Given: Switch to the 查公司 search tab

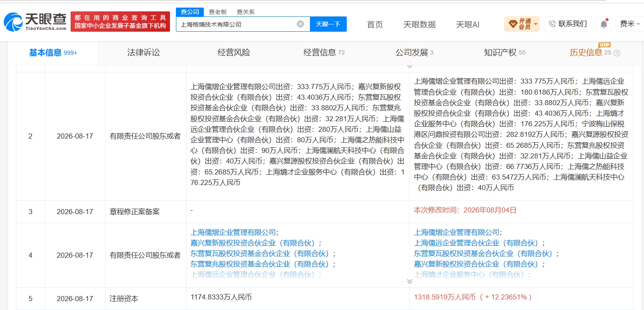Looking at the screenshot, I should pyautogui.click(x=189, y=12).
